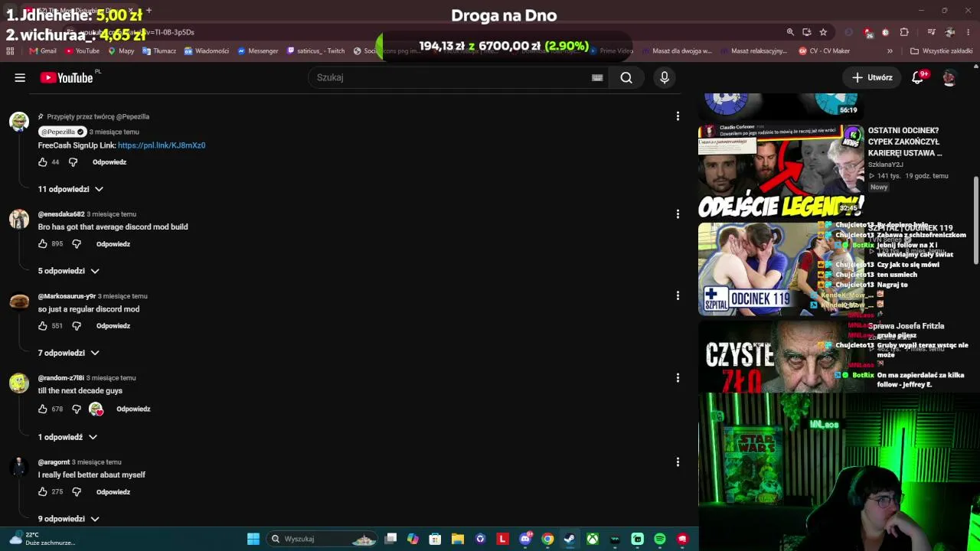
Task: Open the Wiadomości bookmark
Action: pyautogui.click(x=207, y=51)
